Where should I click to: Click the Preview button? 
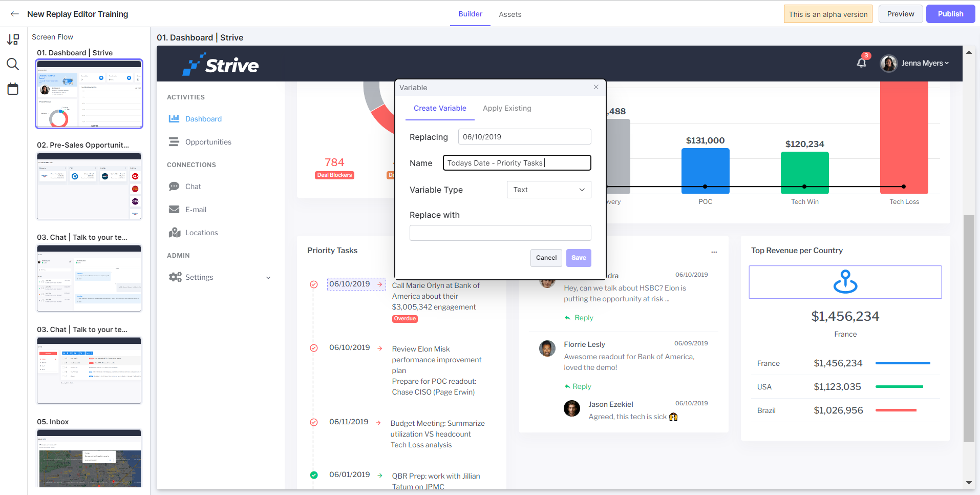tap(901, 14)
